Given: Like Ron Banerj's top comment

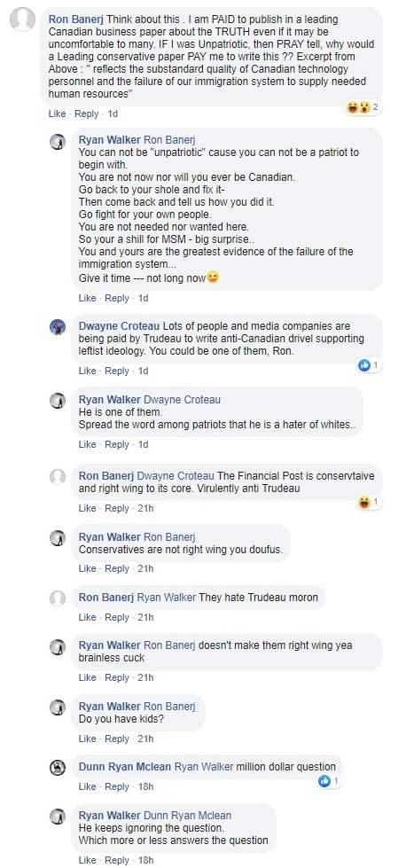Looking at the screenshot, I should (57, 113).
